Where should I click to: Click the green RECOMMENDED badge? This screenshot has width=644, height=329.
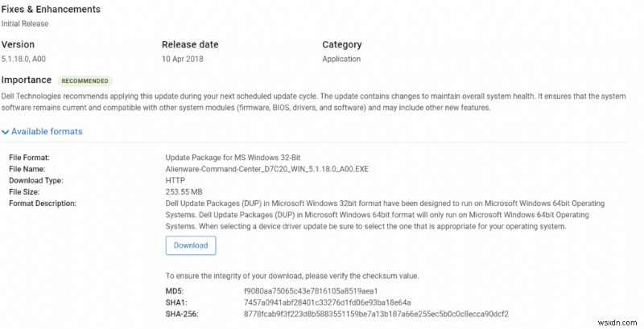[85, 81]
